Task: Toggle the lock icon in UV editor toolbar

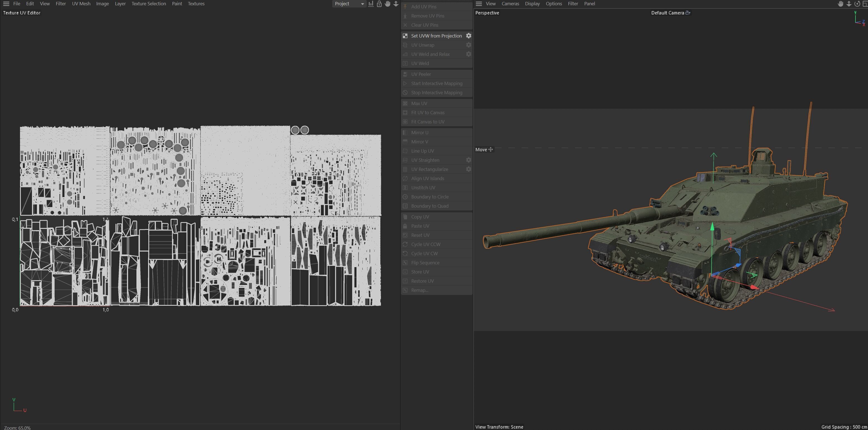Action: (379, 4)
